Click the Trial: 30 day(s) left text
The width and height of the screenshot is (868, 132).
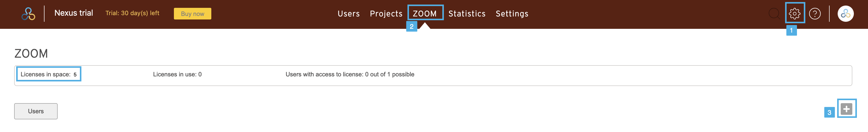[132, 13]
